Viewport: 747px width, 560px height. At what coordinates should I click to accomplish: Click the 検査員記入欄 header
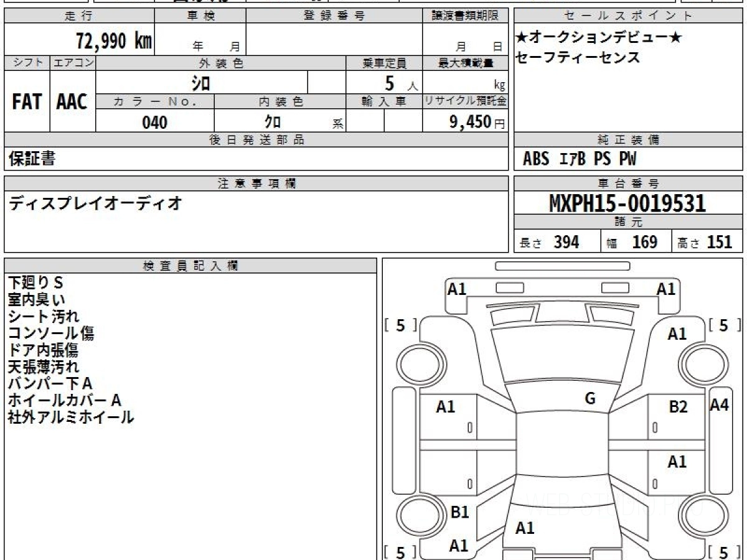190,266
